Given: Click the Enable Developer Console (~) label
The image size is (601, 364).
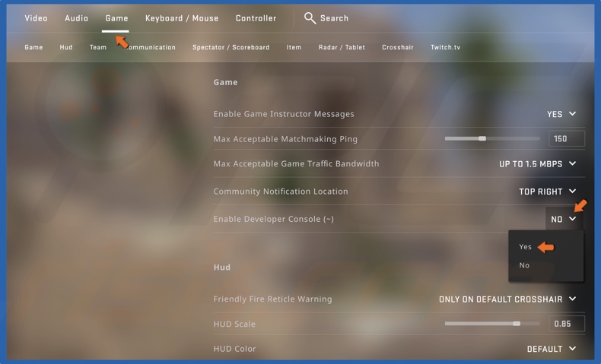Looking at the screenshot, I should point(274,219).
